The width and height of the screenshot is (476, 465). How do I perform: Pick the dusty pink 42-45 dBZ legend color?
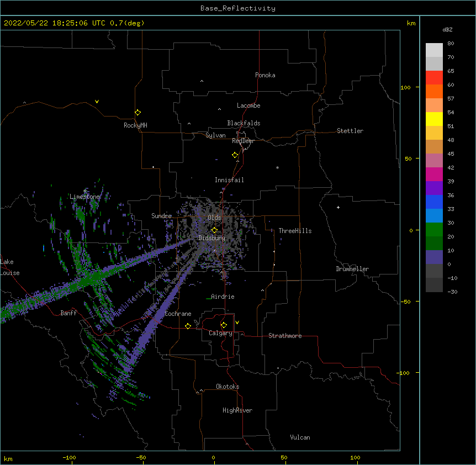[x=434, y=161]
